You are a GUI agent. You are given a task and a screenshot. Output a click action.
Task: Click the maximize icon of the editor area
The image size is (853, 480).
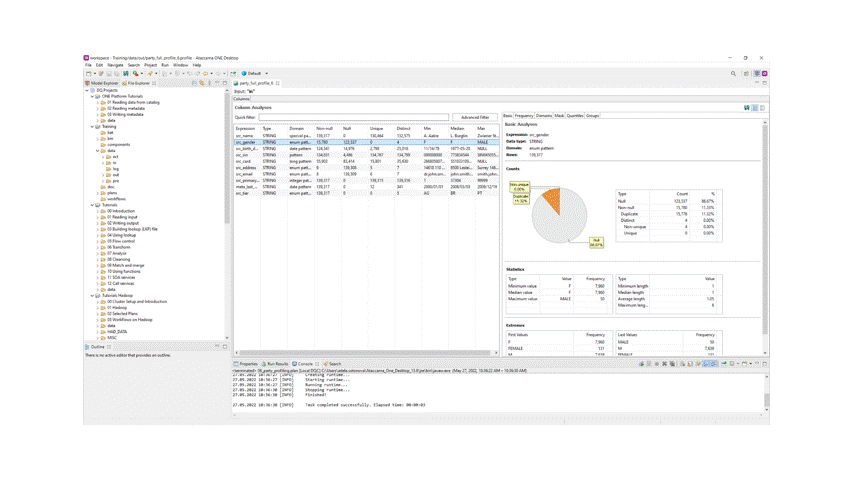764,83
